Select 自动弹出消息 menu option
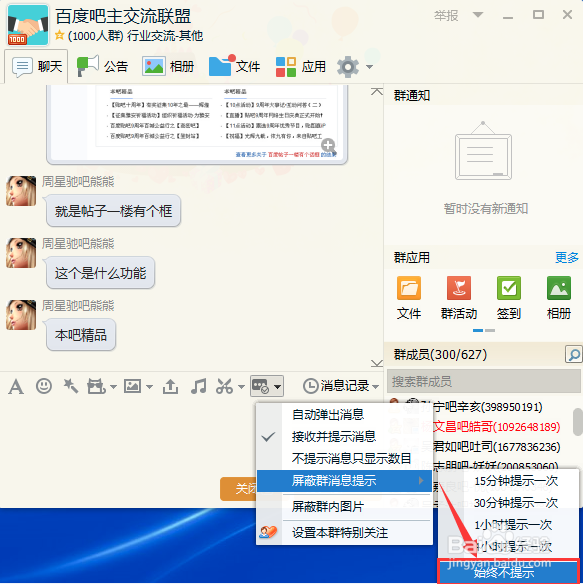 coord(344,414)
